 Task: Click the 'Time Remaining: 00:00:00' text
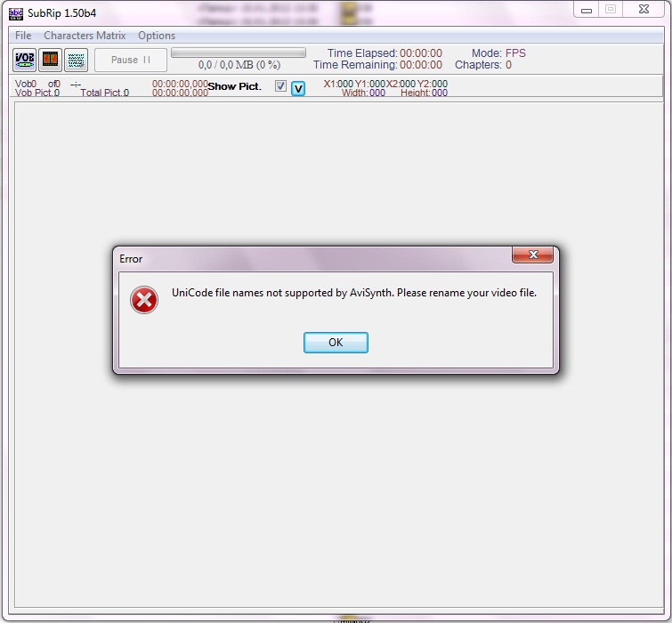tap(377, 65)
